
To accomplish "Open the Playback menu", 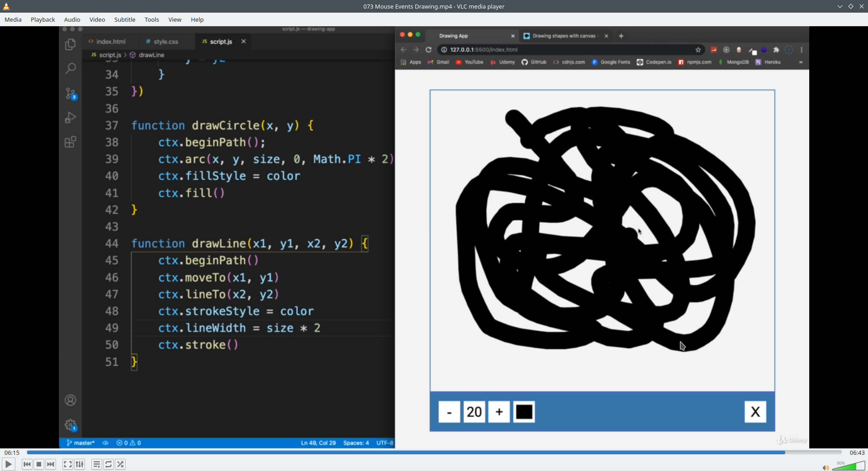I will 43,19.
